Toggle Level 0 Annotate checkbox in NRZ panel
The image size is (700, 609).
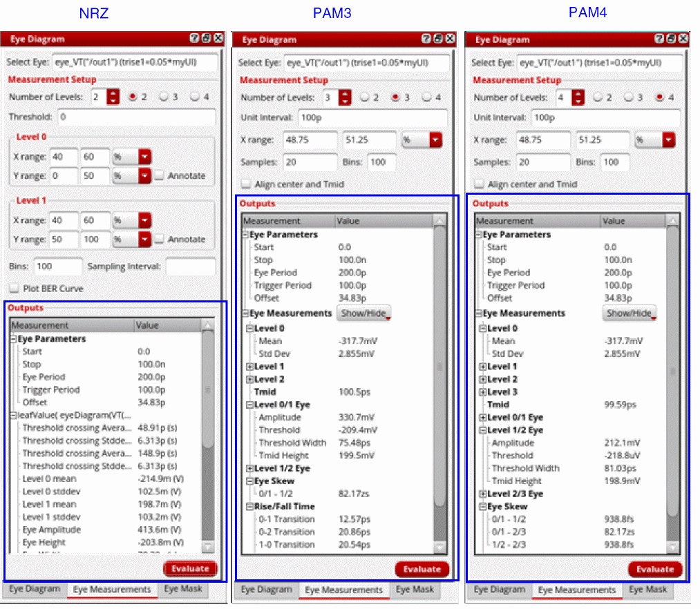pyautogui.click(x=159, y=175)
